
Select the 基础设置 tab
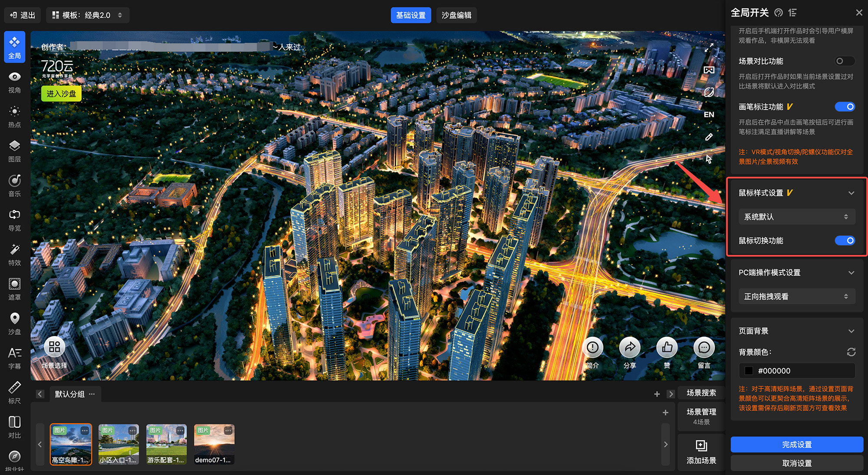coord(411,15)
